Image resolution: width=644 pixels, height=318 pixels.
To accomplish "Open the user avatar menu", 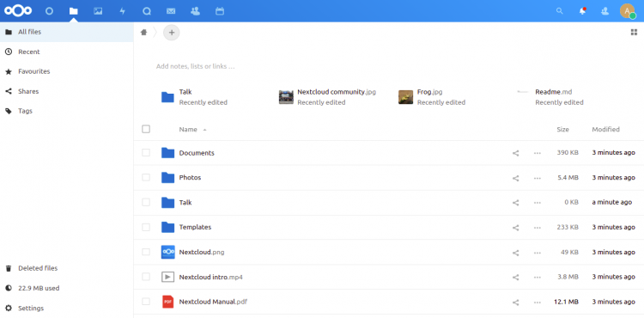I will coord(627,11).
